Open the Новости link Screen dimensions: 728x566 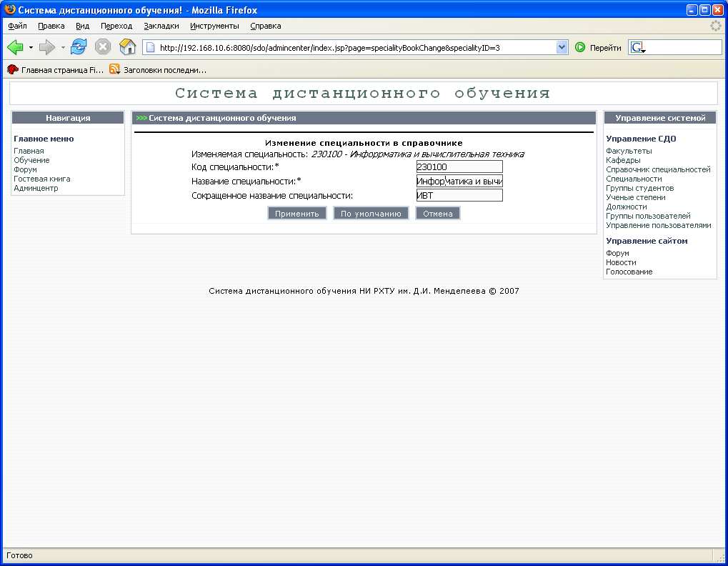pos(621,262)
